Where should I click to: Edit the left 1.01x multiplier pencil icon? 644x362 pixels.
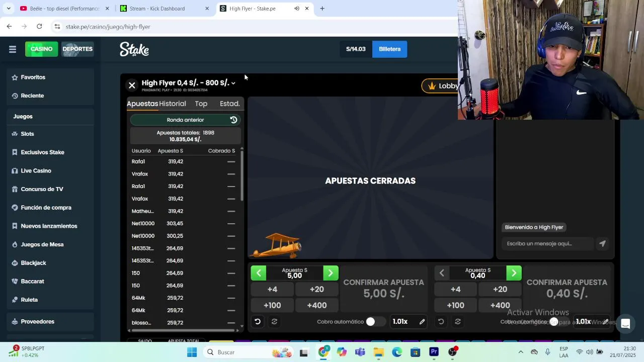pos(422,322)
